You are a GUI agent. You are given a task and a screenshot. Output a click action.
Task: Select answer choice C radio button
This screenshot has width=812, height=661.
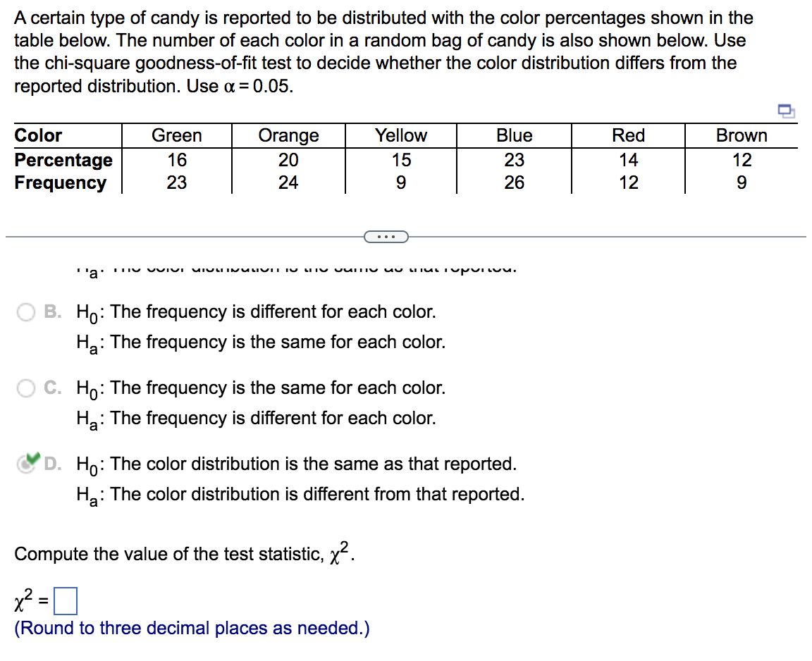coord(27,388)
